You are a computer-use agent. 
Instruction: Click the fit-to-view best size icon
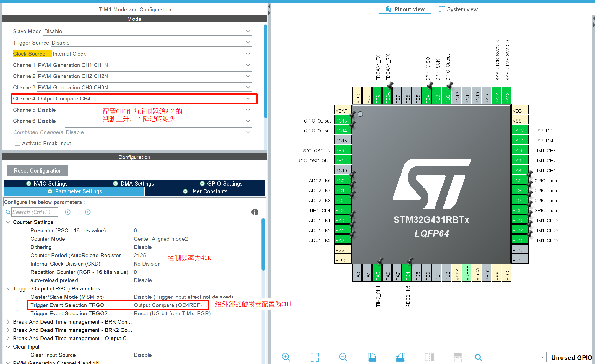point(315,357)
